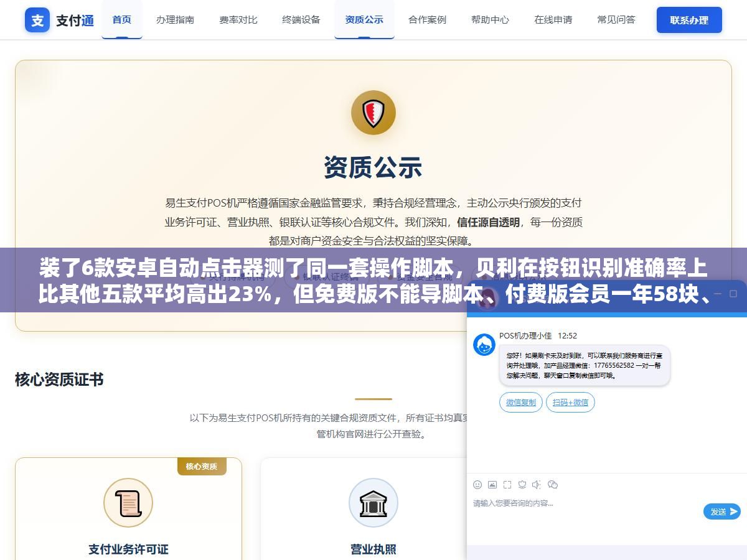Click the 核心资质 badge on the card
Screen dimensions: 747x560
[x=202, y=466]
